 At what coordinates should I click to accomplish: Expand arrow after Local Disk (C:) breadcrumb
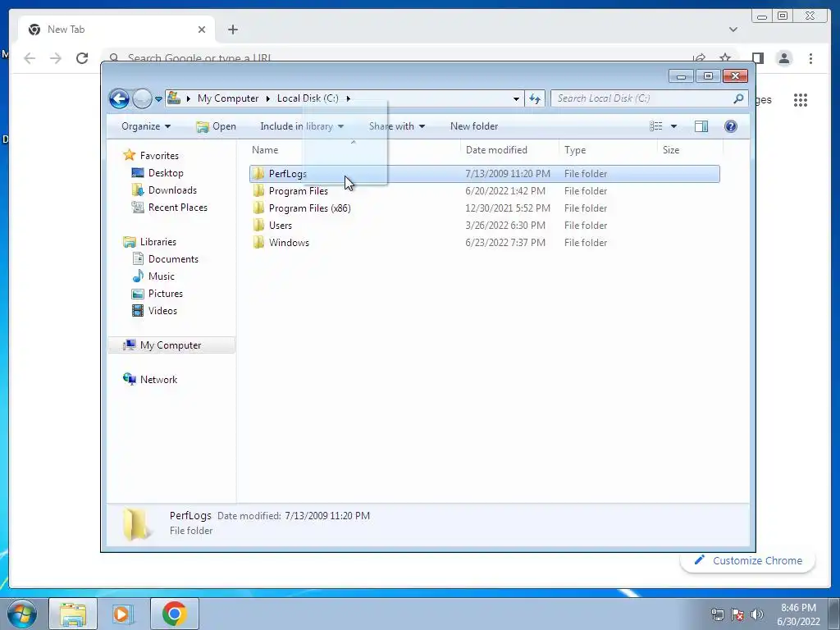point(348,98)
